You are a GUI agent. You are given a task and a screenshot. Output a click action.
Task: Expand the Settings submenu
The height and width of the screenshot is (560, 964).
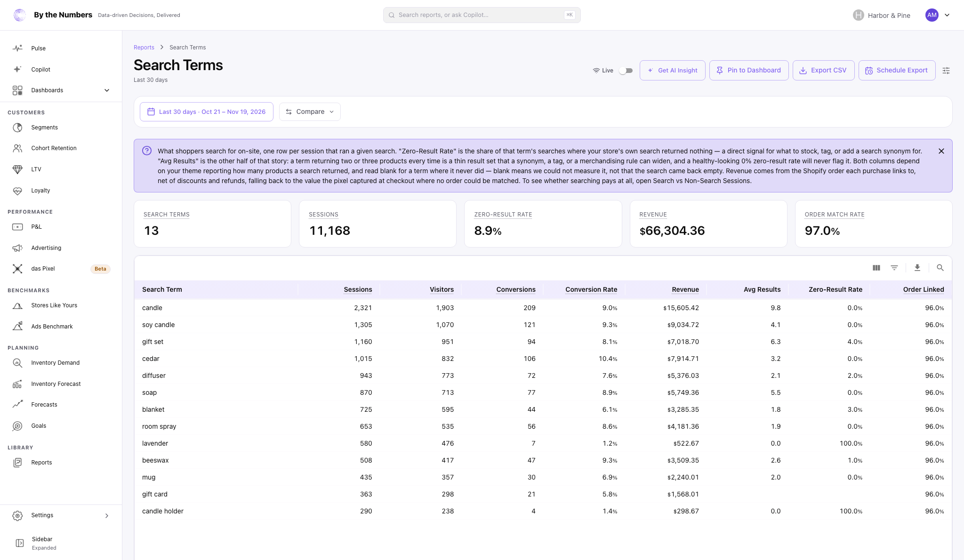point(61,515)
